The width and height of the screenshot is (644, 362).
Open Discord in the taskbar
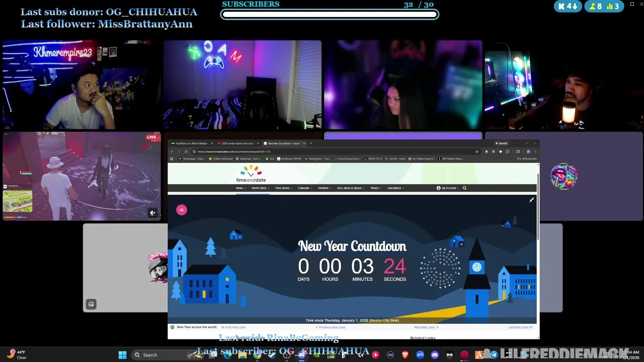(435, 355)
